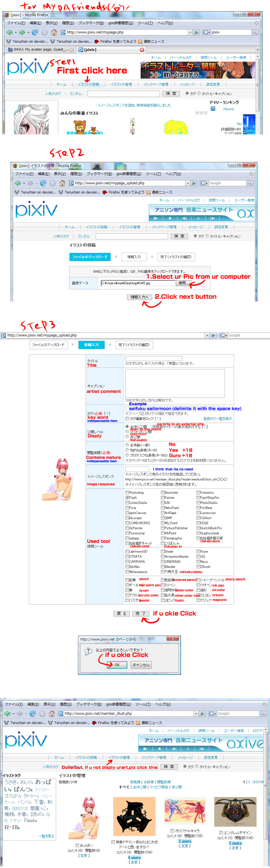The width and height of the screenshot is (270, 868).
Task: Open the URL dropdown arrow next to mypage.php address
Action: [x=190, y=32]
